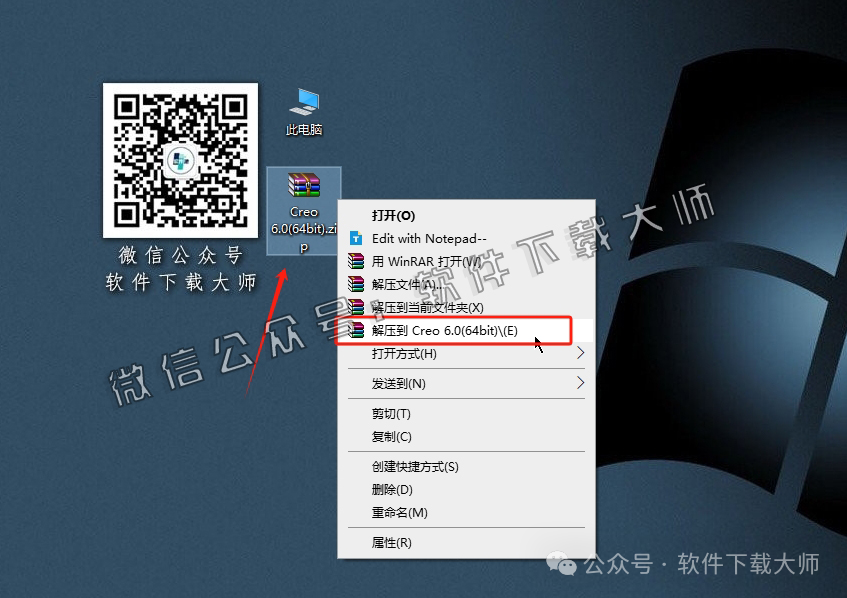Choose 复制(C) in context menu
Image resolution: width=847 pixels, height=598 pixels.
tap(466, 436)
